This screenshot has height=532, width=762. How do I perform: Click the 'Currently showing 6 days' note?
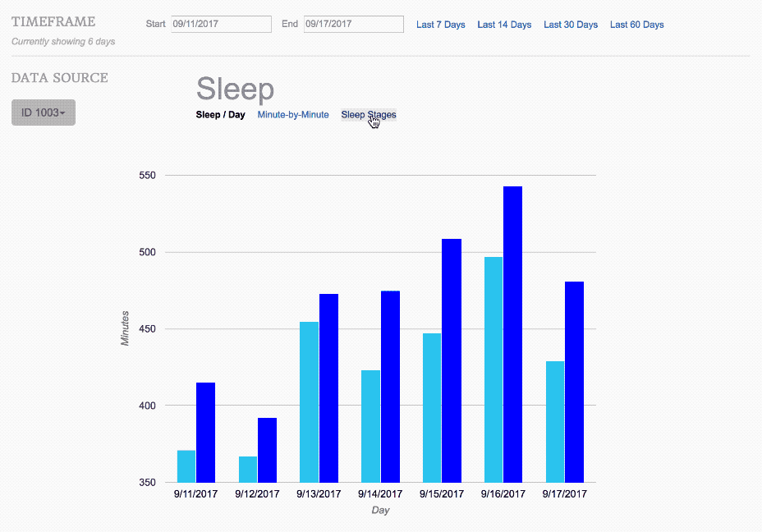pos(63,42)
